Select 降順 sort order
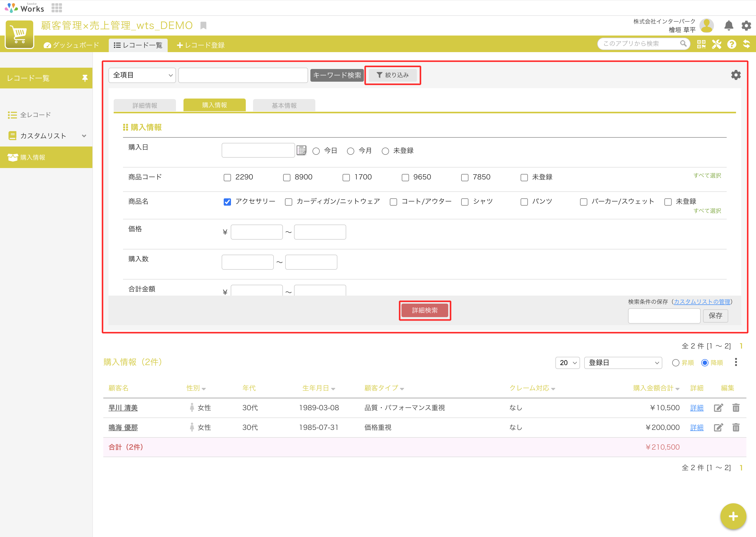Viewport: 756px width, 537px height. [705, 363]
